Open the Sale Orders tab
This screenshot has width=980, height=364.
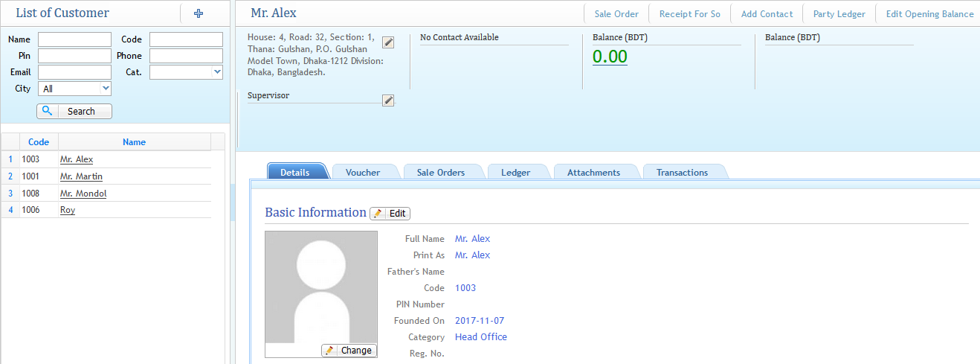[x=441, y=173]
